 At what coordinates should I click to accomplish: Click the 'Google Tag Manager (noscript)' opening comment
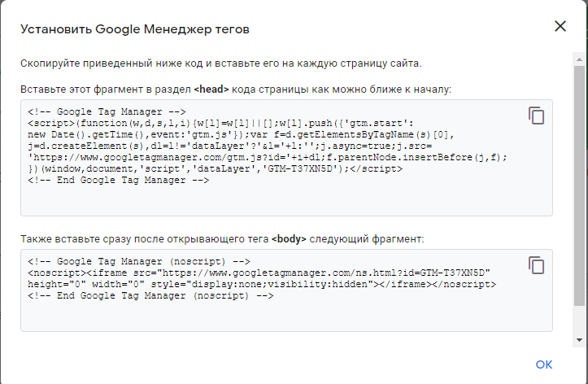pyautogui.click(x=139, y=261)
